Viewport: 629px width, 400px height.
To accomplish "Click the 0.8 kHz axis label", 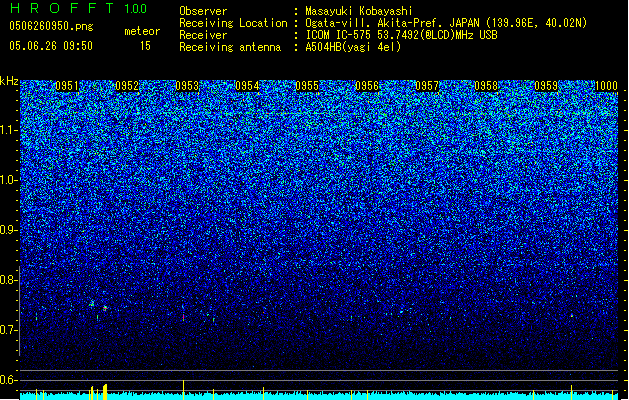I will pos(9,280).
